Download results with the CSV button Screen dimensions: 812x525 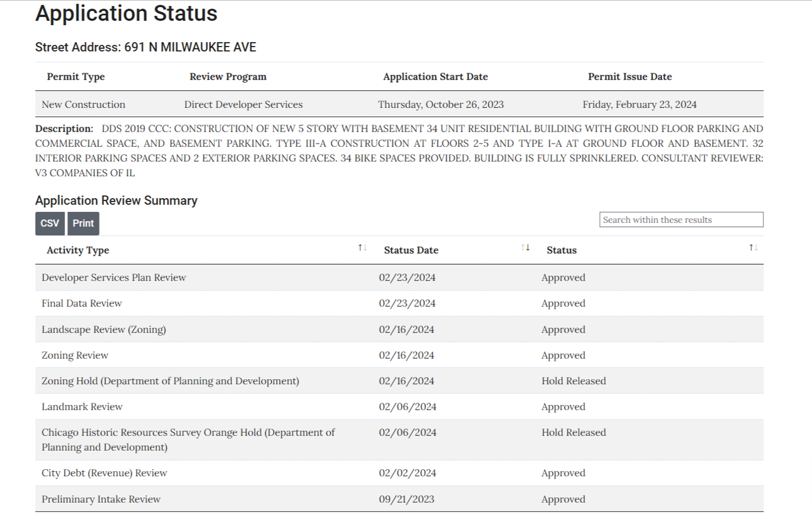50,223
